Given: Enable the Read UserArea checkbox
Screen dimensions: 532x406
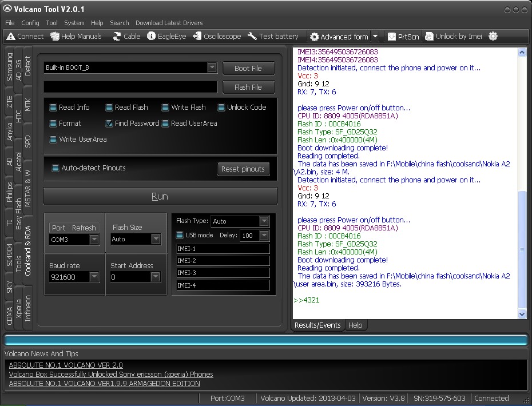Looking at the screenshot, I should [x=165, y=124].
